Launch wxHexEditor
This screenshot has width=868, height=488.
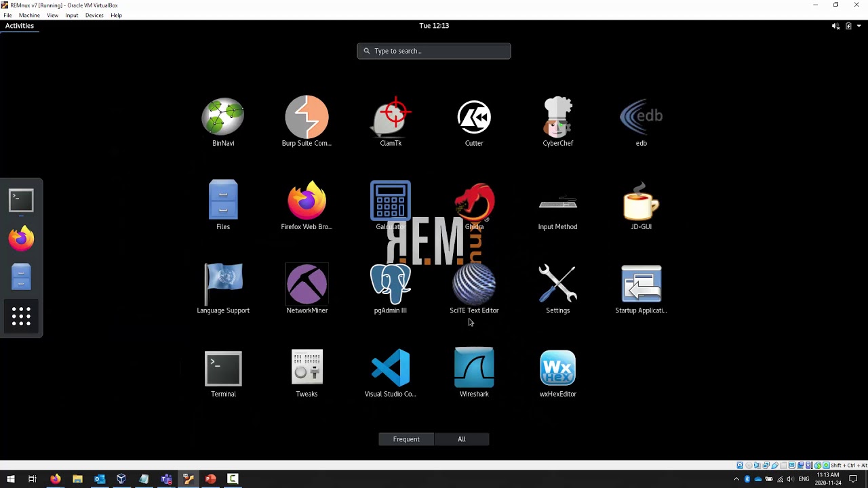(557, 373)
